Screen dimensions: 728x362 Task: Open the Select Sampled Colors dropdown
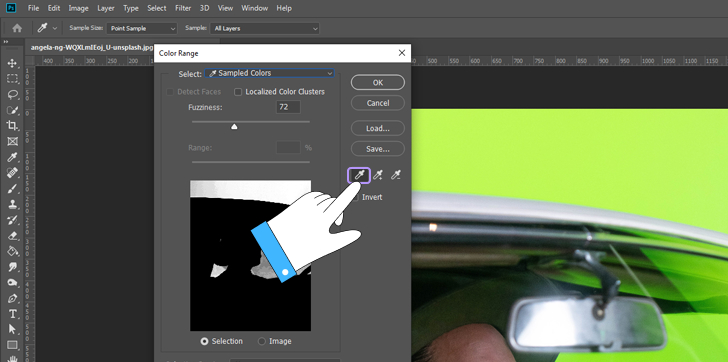pyautogui.click(x=269, y=73)
